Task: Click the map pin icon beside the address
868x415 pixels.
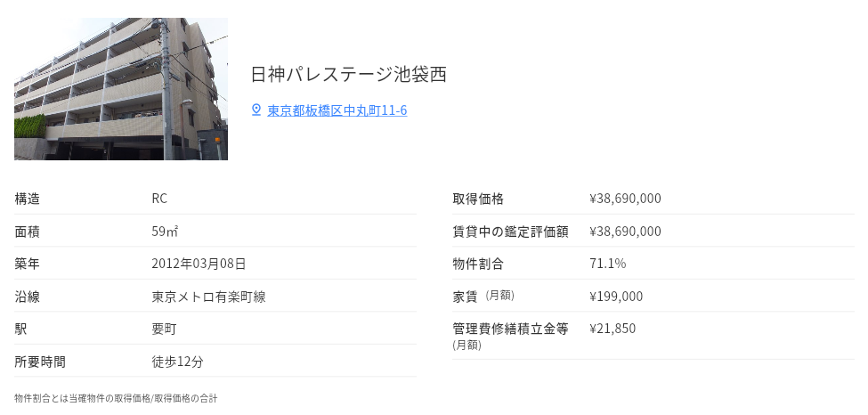Action: (256, 110)
